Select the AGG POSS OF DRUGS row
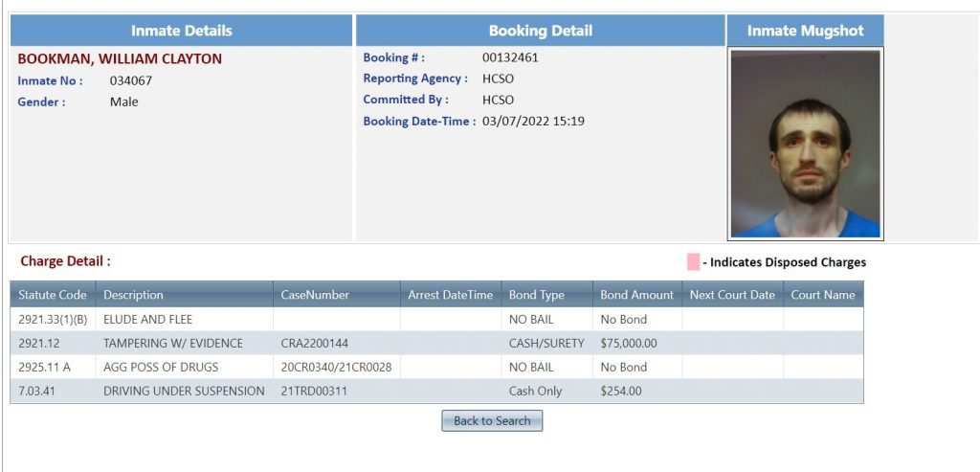 coord(436,367)
